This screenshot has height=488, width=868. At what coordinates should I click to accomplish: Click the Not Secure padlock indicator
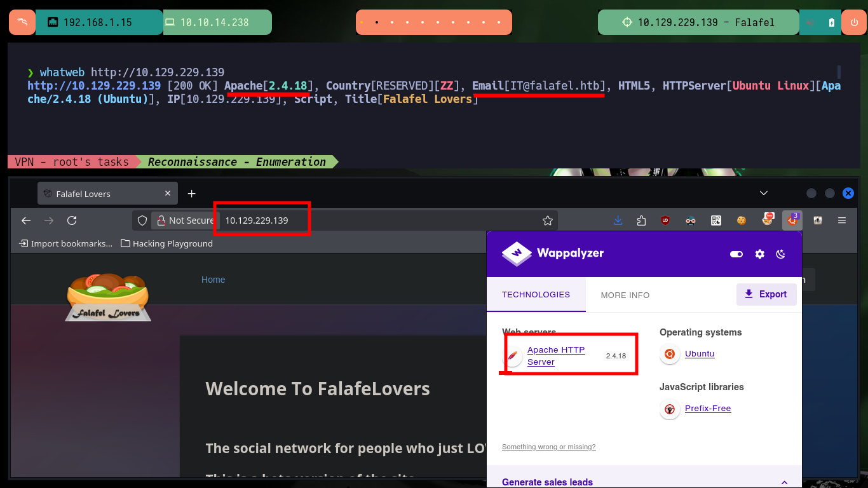[184, 220]
